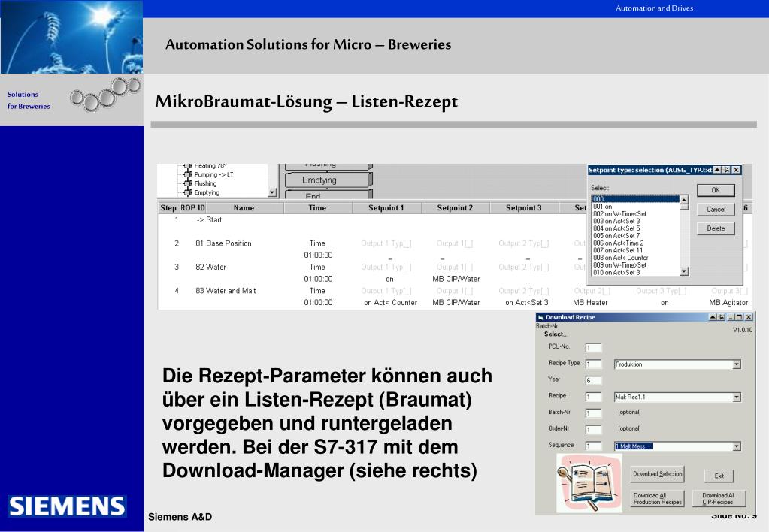Click the Setpoint 2 column header
This screenshot has height=532, width=769.
pos(455,208)
